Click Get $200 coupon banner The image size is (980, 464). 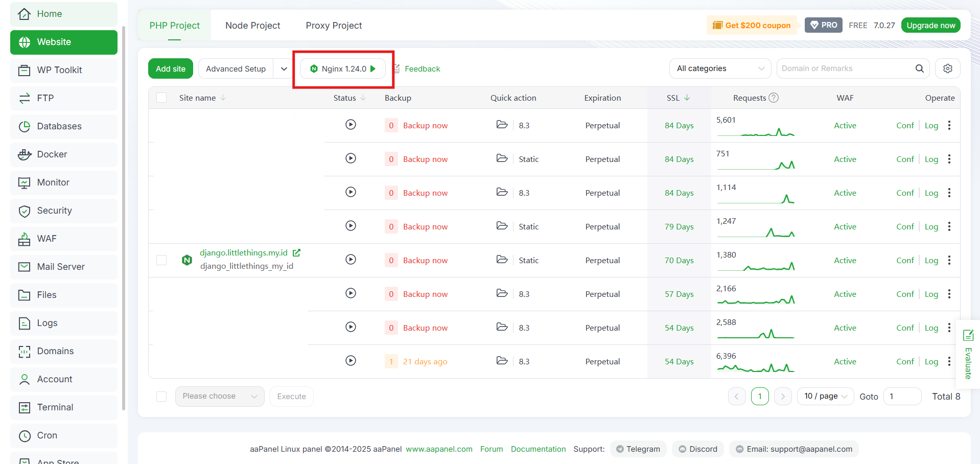pos(752,25)
